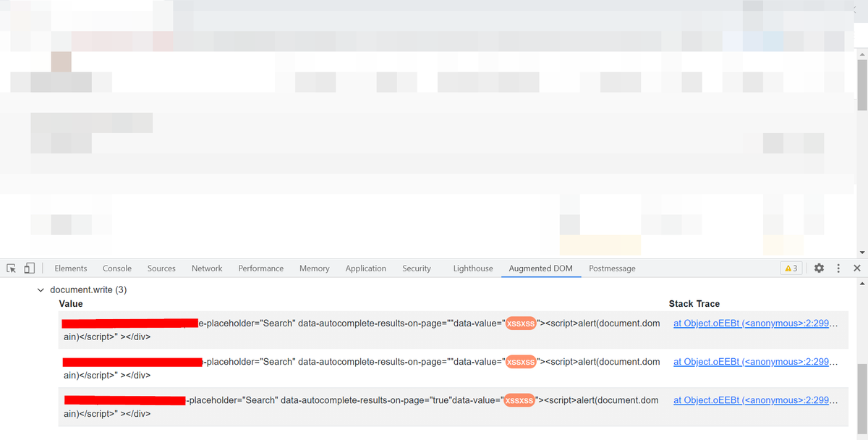
Task: Click the page scrollbar down arrow
Action: click(x=862, y=252)
